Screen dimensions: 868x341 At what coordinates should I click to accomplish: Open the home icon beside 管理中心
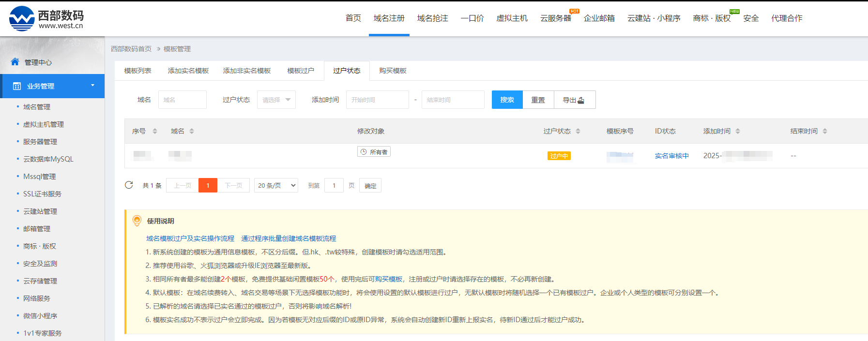(x=15, y=62)
